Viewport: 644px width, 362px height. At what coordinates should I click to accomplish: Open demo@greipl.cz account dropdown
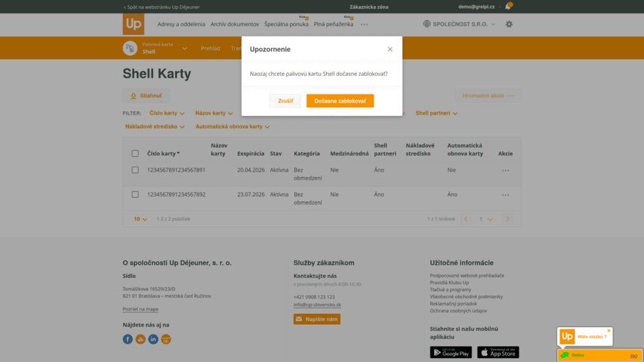click(480, 7)
